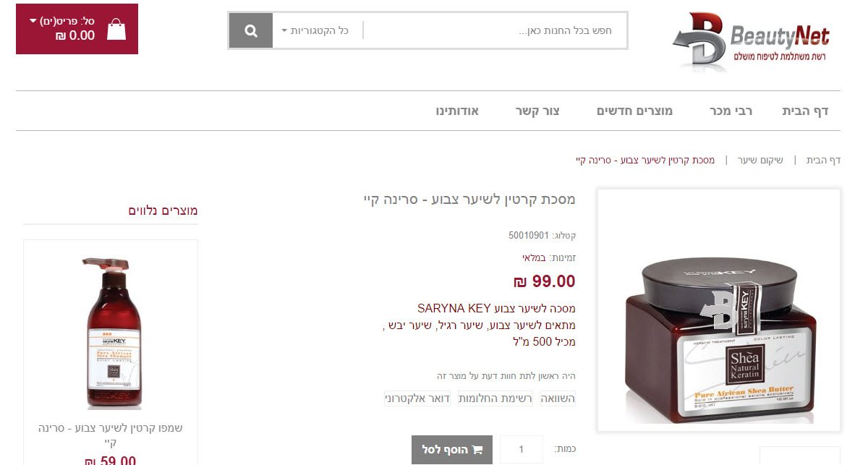The width and height of the screenshot is (868, 465).
Task: Open the כל הקטגוריות category dropdown
Action: [315, 31]
